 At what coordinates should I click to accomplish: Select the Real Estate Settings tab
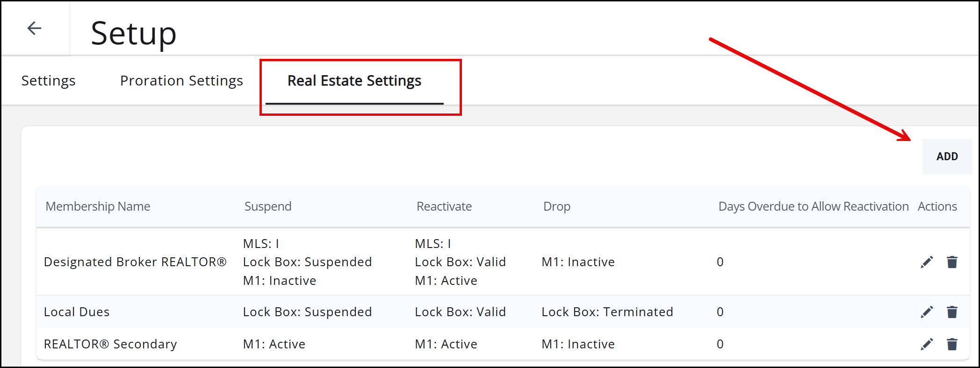pyautogui.click(x=354, y=81)
